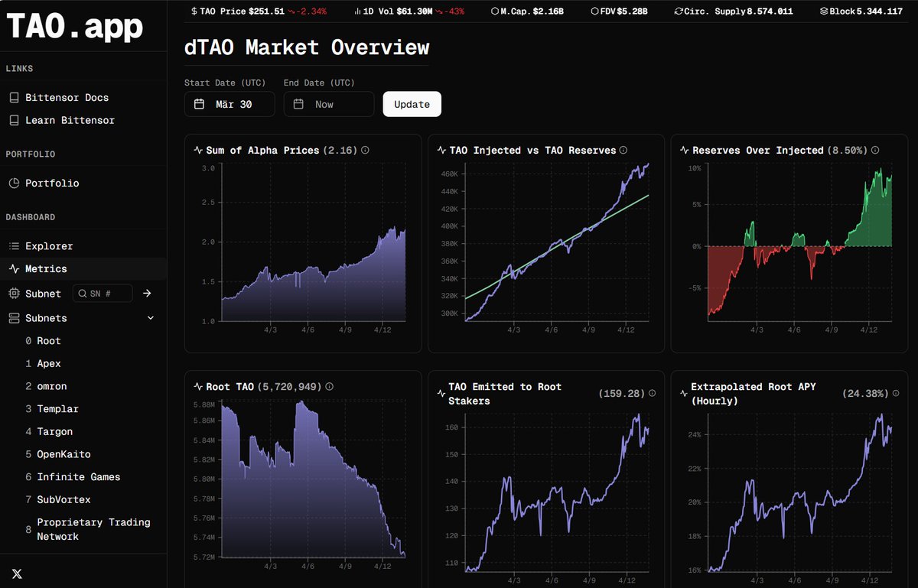Click the Circ. Supply value 8.574.011
The width and height of the screenshot is (918, 588).
point(770,11)
